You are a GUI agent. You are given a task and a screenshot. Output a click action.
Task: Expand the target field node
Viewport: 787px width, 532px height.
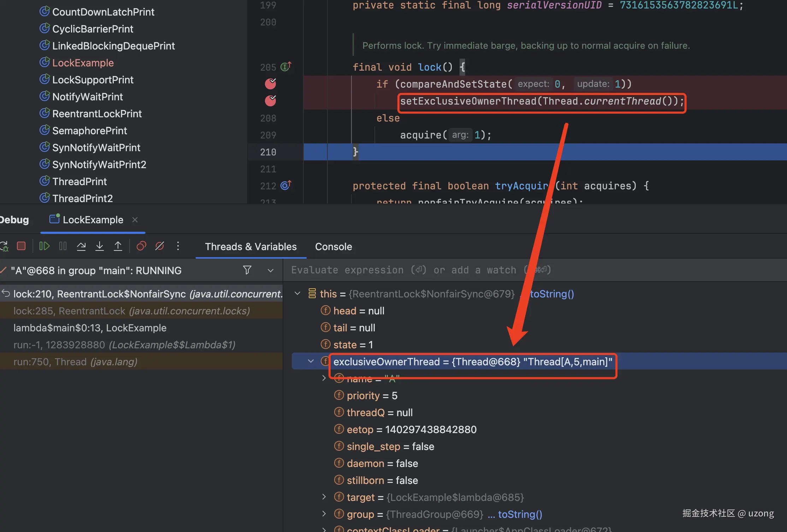[x=324, y=497]
